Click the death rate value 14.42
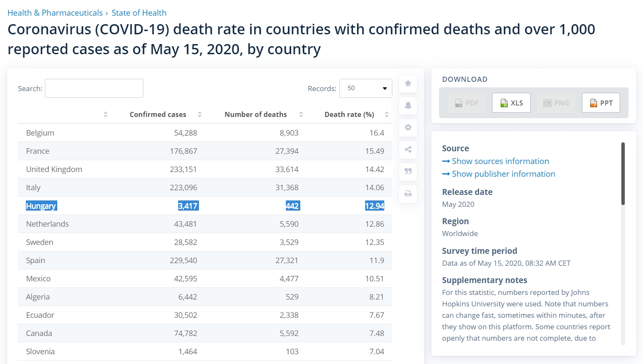This screenshot has height=364, width=643. 375,169
